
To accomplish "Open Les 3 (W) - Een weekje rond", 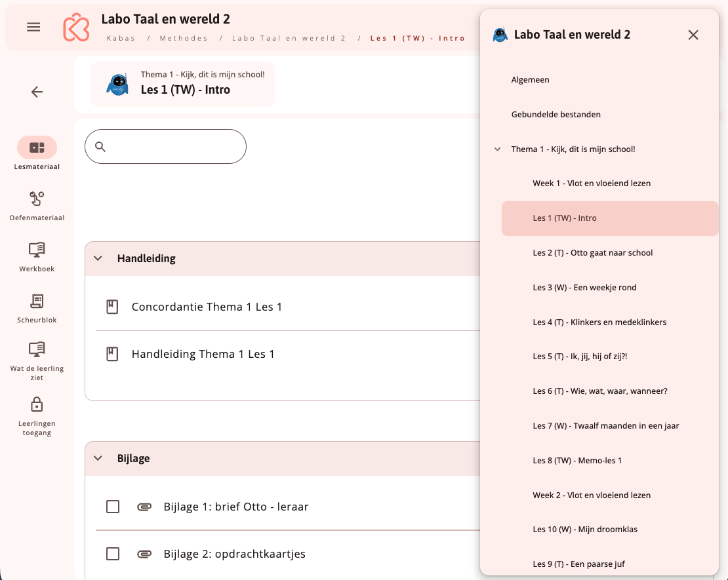I will click(584, 287).
